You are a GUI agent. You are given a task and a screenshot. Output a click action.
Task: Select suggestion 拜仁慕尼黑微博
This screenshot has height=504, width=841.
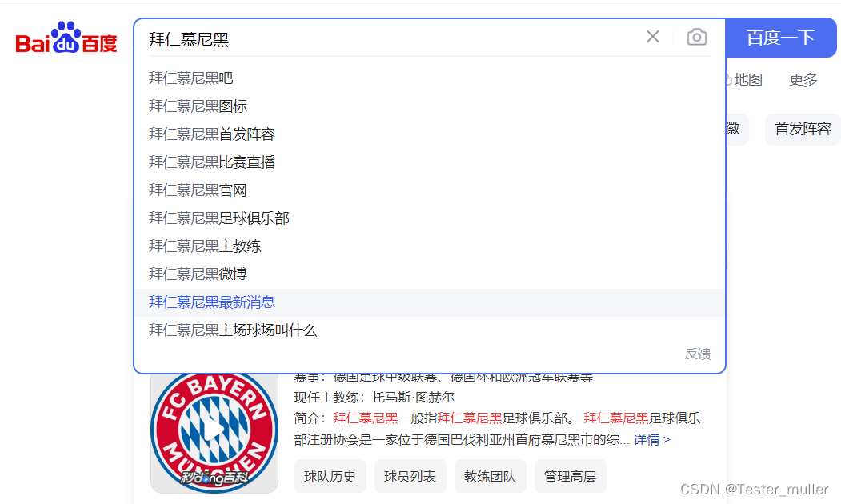point(429,274)
